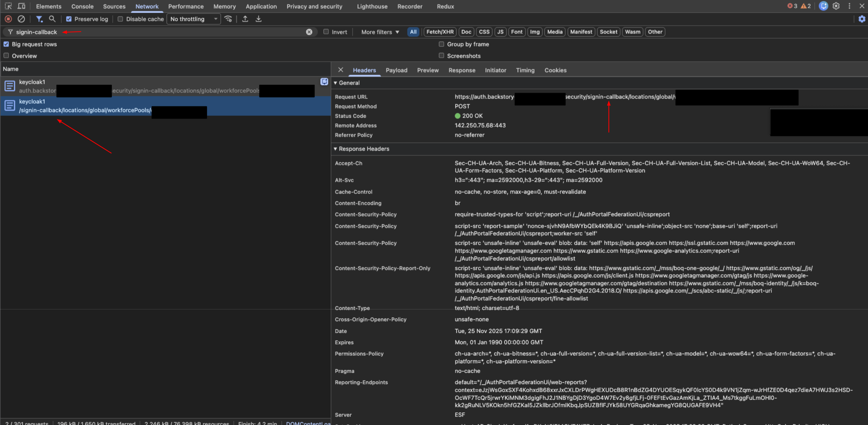Open the No throttling dropdown
The height and width of the screenshot is (425, 868).
click(x=193, y=19)
